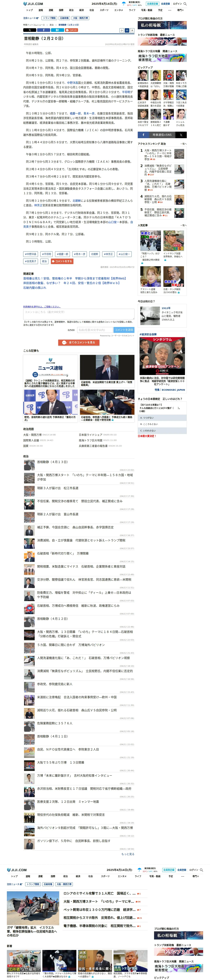Open 利用規約を遵守の上 terms link
The height and width of the screenshot is (980, 210).
[42, 306]
